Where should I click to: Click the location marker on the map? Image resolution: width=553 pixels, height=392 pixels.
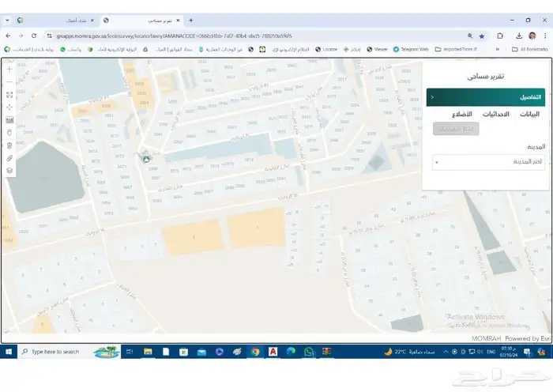(146, 159)
